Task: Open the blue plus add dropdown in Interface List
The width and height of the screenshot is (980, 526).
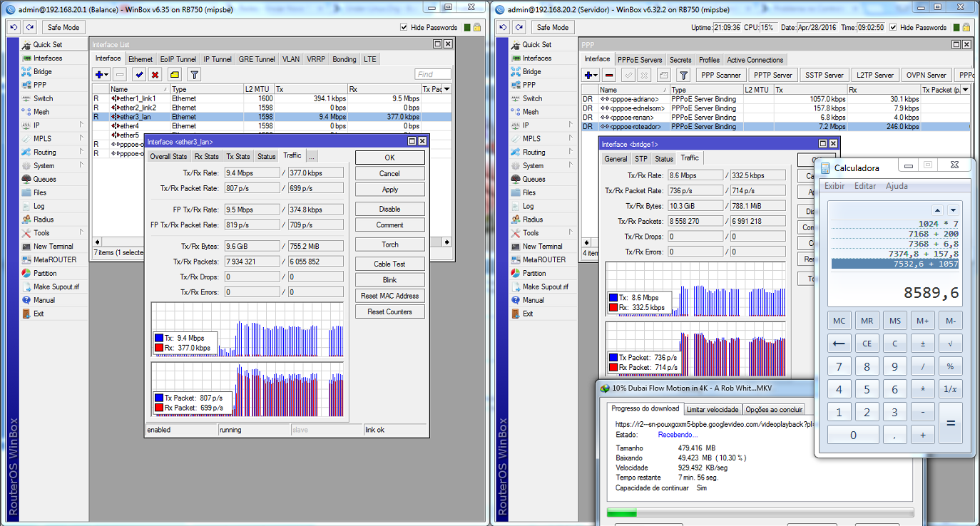Action: tap(101, 75)
